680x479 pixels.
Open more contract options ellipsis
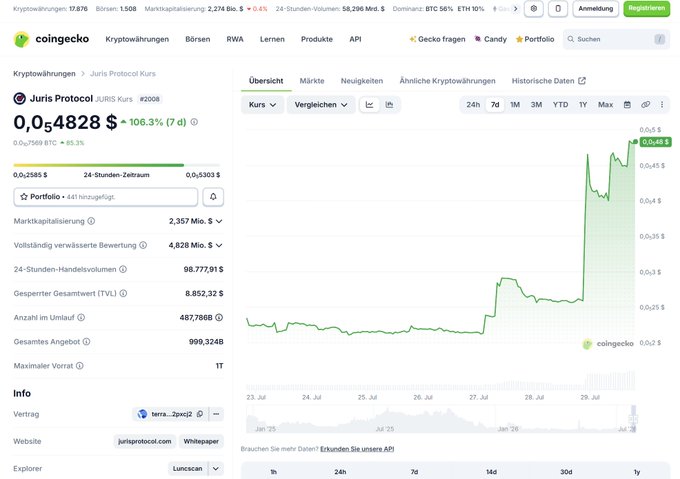coord(216,414)
